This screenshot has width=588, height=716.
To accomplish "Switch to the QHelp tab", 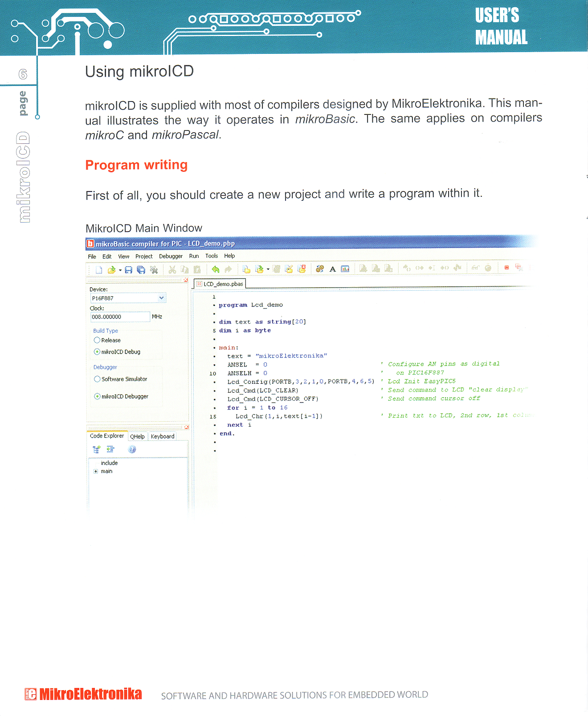I will click(x=137, y=436).
